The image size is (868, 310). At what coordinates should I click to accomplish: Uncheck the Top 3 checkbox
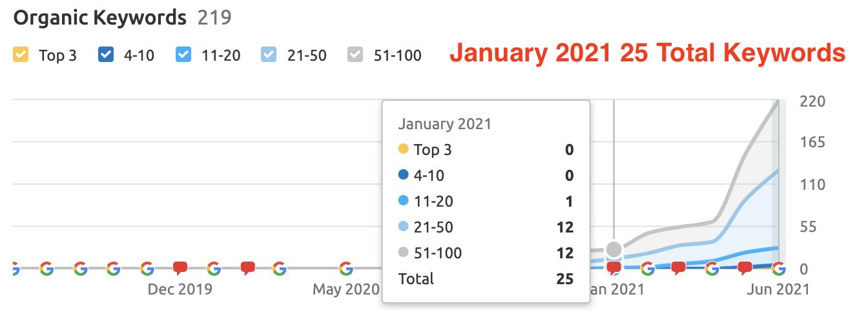click(x=21, y=55)
